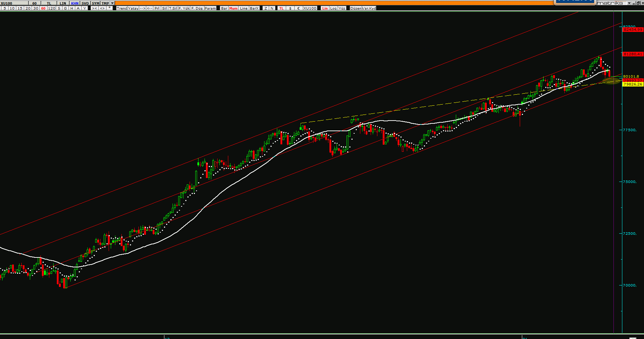Select the 120 minute period tab
The image size is (644, 339).
click(52, 8)
